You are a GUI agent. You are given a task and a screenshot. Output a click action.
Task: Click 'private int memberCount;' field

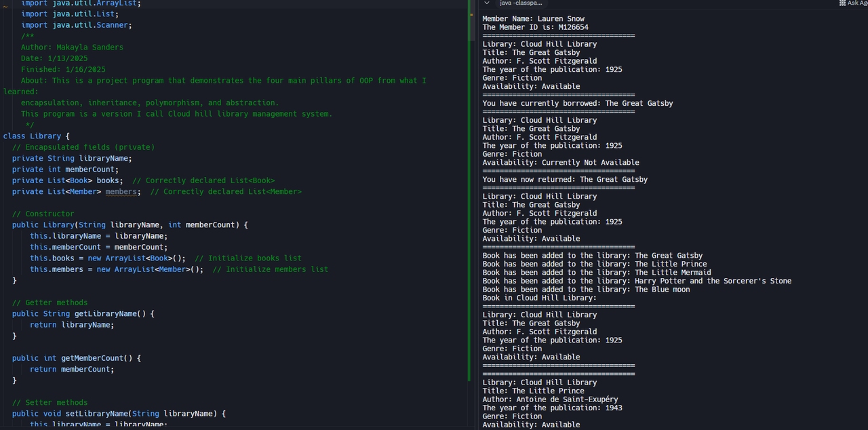pyautogui.click(x=65, y=170)
